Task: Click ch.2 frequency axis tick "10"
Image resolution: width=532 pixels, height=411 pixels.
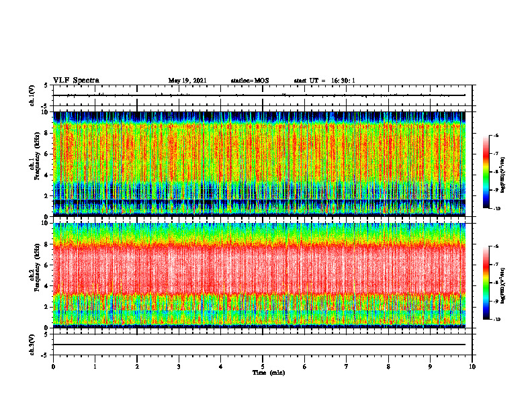Action: pos(44,223)
